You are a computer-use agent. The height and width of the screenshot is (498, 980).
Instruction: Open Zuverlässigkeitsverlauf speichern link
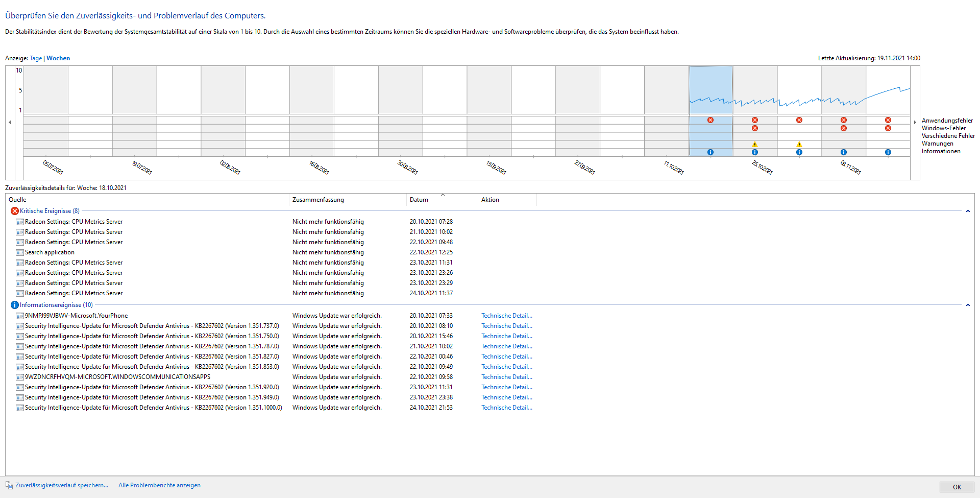62,485
